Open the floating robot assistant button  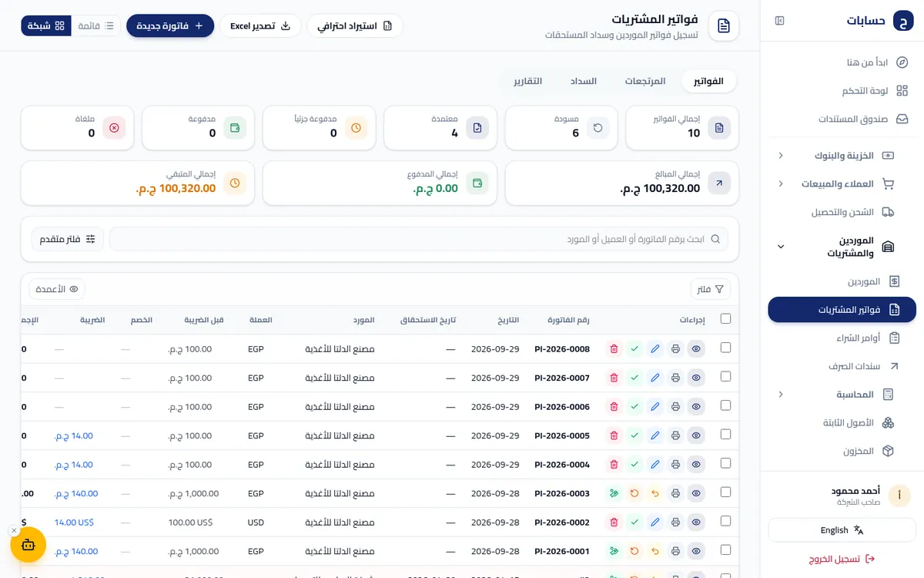coord(28,545)
